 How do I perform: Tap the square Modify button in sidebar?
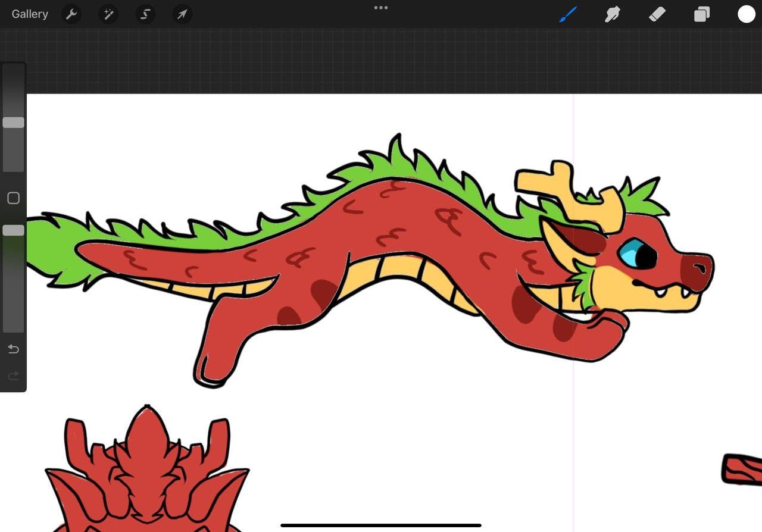(13, 198)
